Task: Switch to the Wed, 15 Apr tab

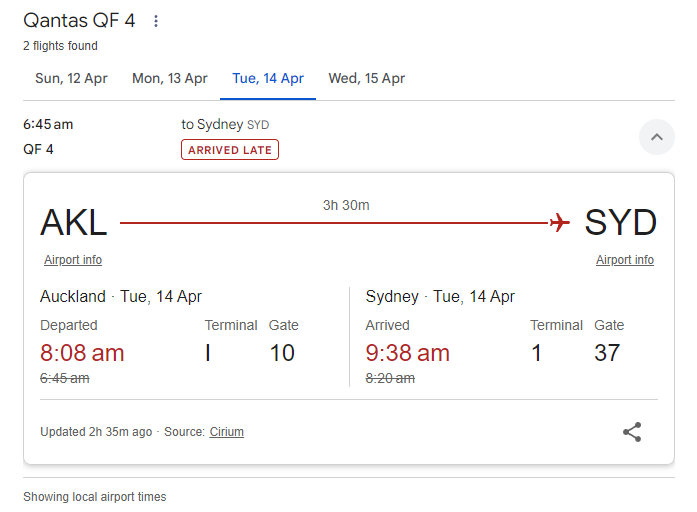Action: coord(367,78)
